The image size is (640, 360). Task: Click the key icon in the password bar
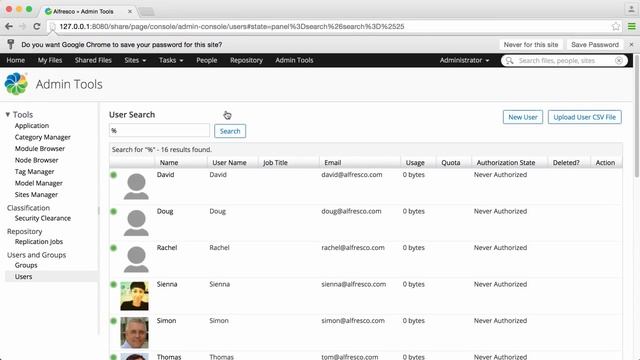pos(11,44)
